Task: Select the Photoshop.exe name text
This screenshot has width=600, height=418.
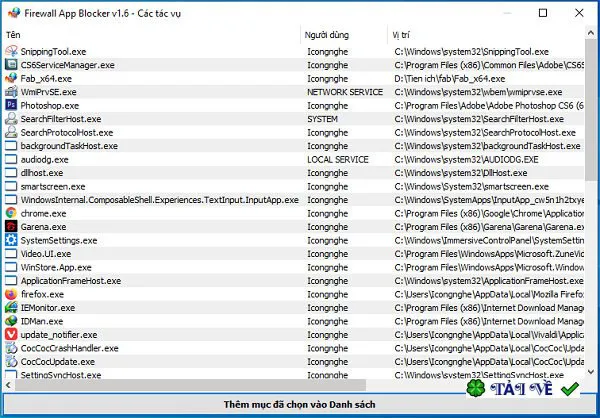Action: (50, 105)
